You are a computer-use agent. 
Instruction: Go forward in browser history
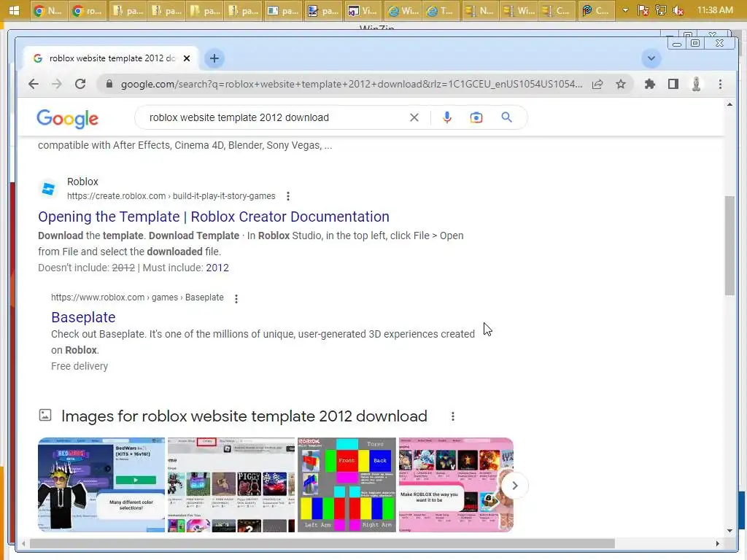coord(57,84)
